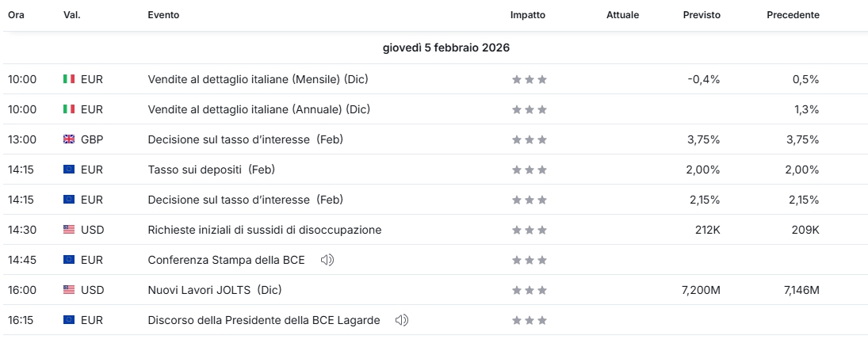Image resolution: width=868 pixels, height=347 pixels.
Task: Click UK flag icon in GBP row
Action: (x=69, y=139)
